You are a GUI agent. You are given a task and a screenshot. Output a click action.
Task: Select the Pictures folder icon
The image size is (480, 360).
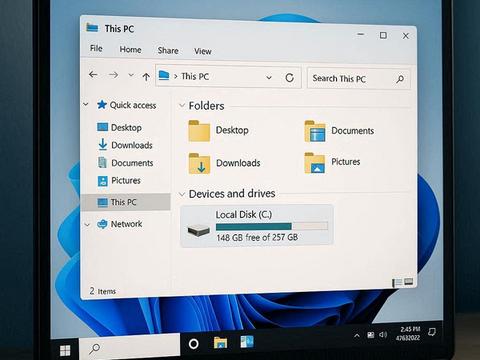coord(315,163)
